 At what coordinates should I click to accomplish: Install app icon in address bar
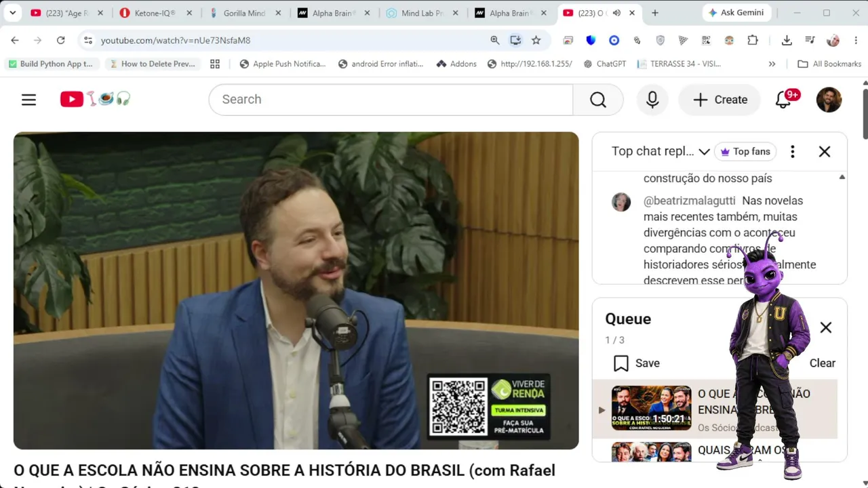point(515,41)
